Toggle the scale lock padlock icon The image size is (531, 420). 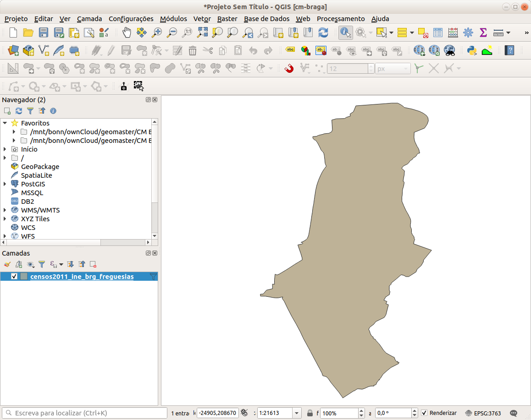[x=310, y=413]
